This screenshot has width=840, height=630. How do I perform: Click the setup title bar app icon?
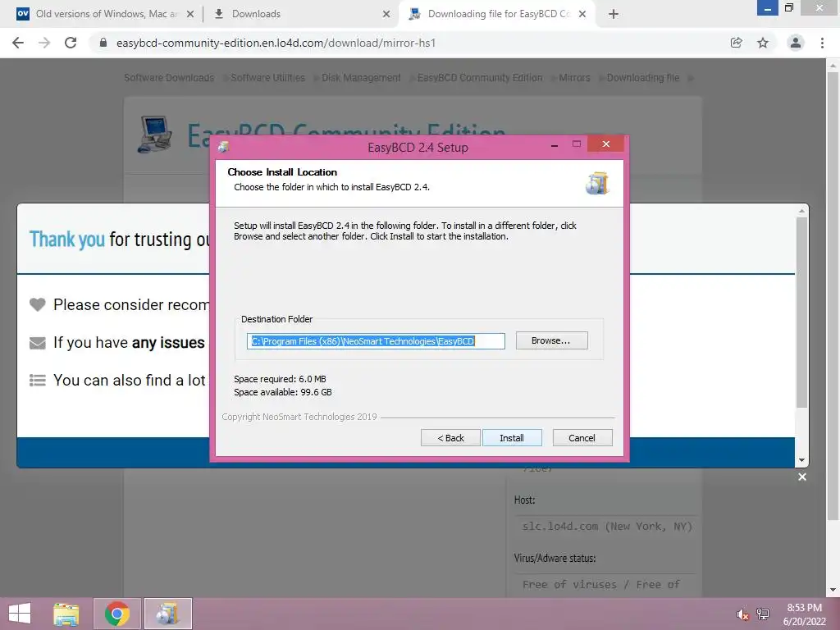coord(224,147)
